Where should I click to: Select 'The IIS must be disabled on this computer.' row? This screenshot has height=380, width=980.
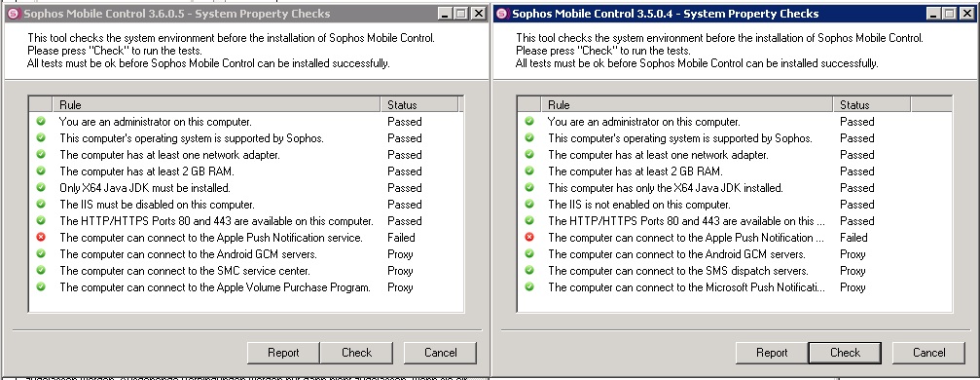157,204
